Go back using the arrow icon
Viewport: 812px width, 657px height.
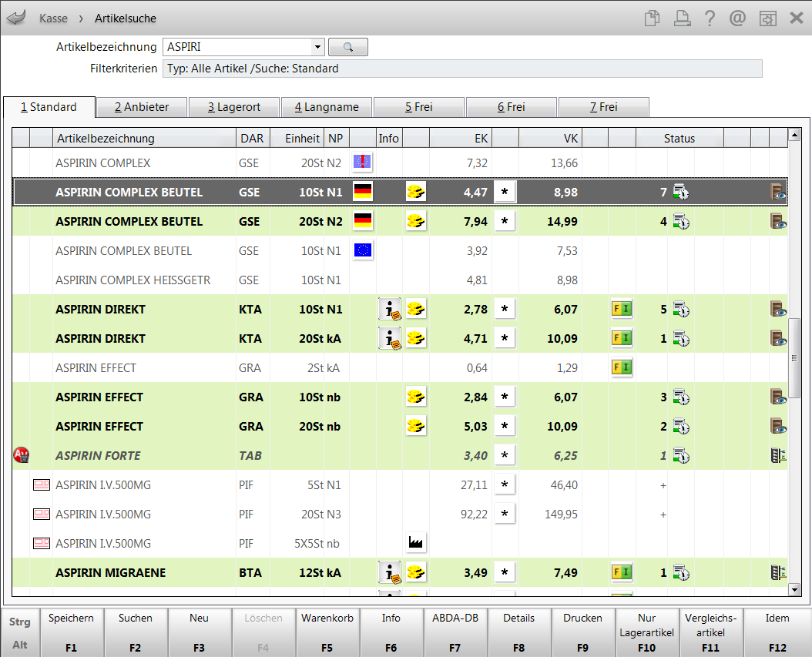(16, 18)
